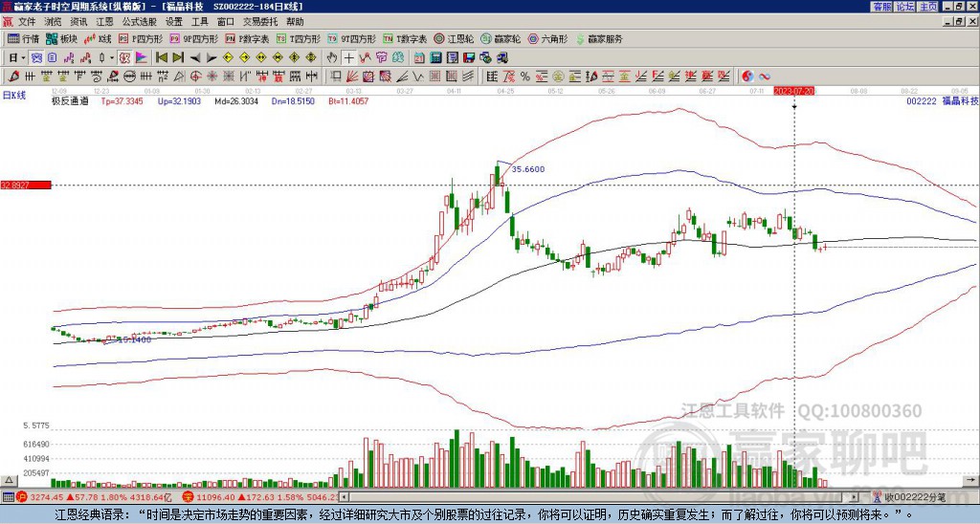The width and height of the screenshot is (980, 524).
Task: Click the Shanghai index 3274.45 status entry
Action: (94, 497)
